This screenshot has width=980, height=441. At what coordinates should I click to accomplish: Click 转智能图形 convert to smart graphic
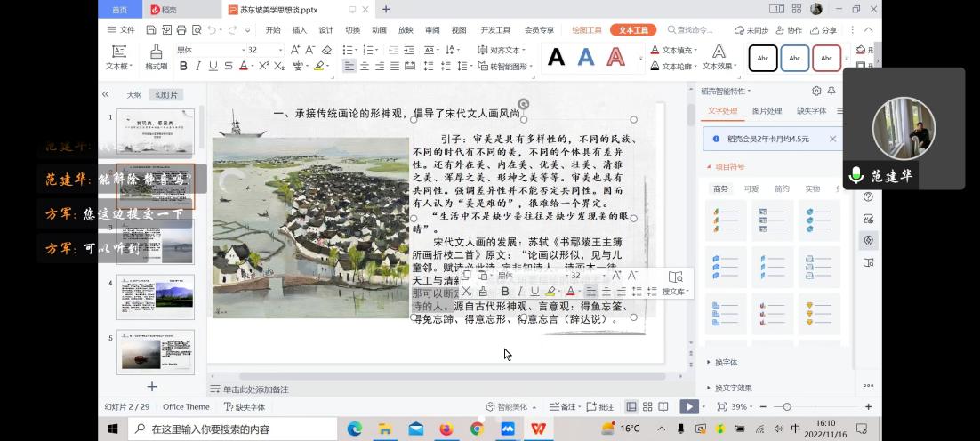[506, 66]
